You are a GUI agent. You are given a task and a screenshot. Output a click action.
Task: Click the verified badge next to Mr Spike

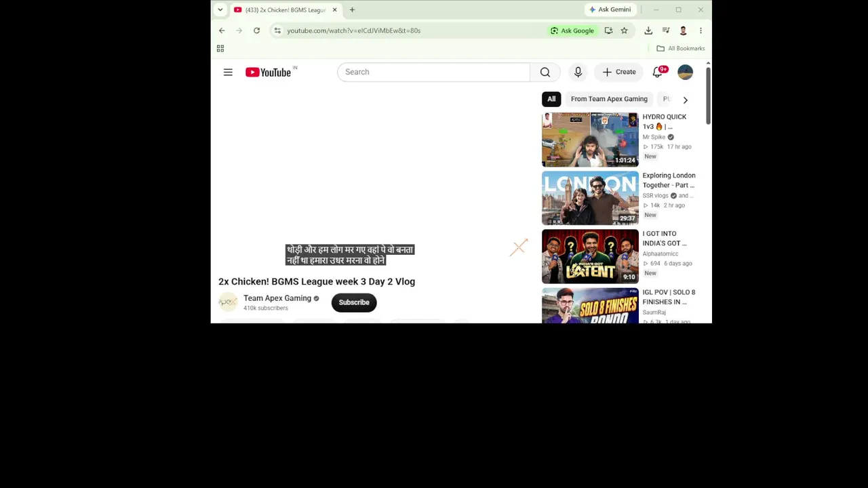671,137
